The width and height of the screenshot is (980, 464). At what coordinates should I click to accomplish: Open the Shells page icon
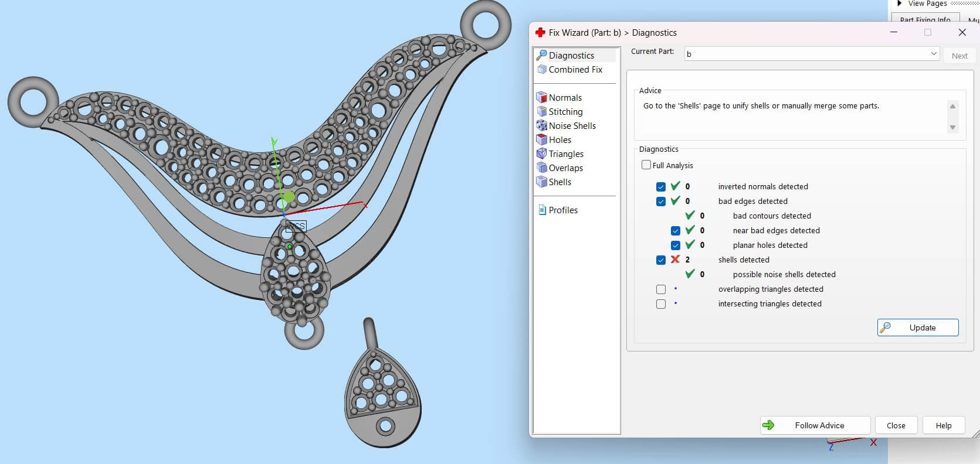(542, 182)
